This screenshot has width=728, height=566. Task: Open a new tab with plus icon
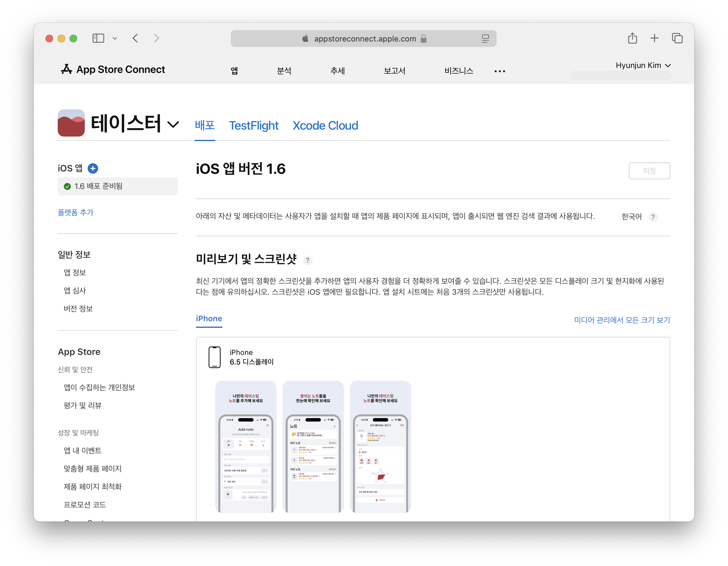[654, 38]
